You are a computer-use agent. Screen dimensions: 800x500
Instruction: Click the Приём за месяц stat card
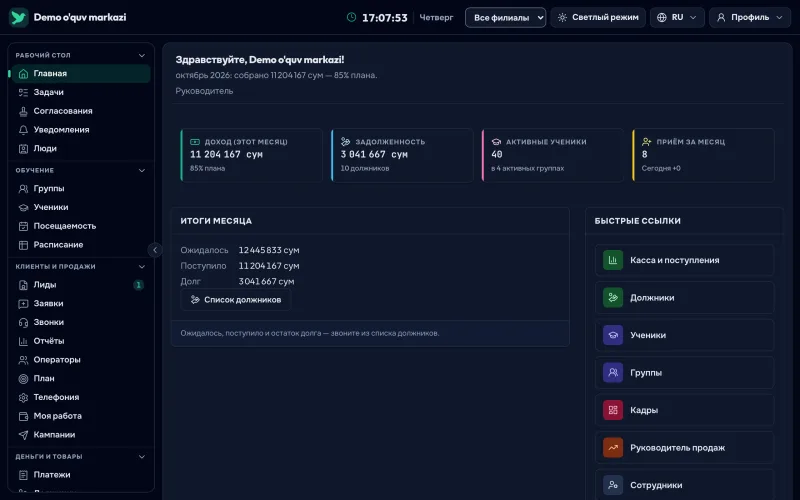[703, 155]
